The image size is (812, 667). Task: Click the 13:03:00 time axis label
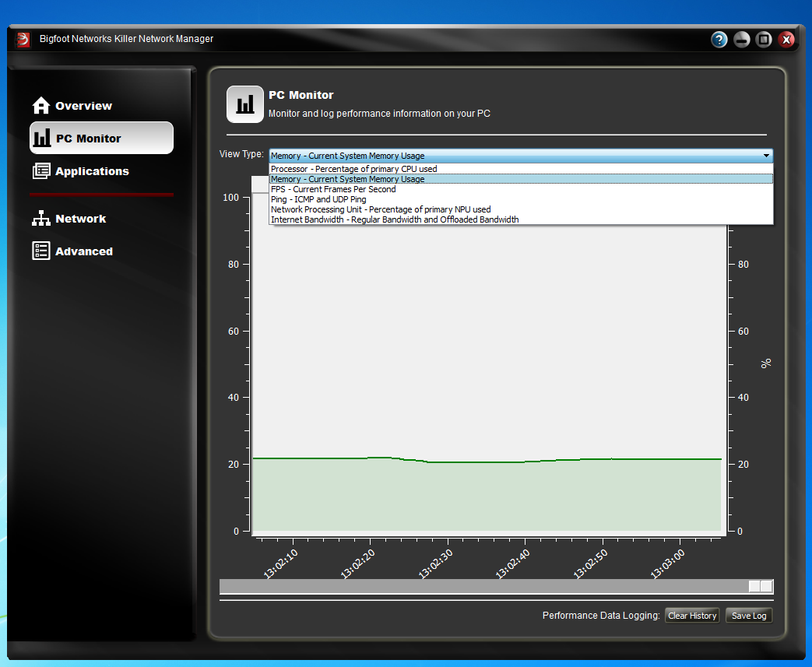point(667,563)
